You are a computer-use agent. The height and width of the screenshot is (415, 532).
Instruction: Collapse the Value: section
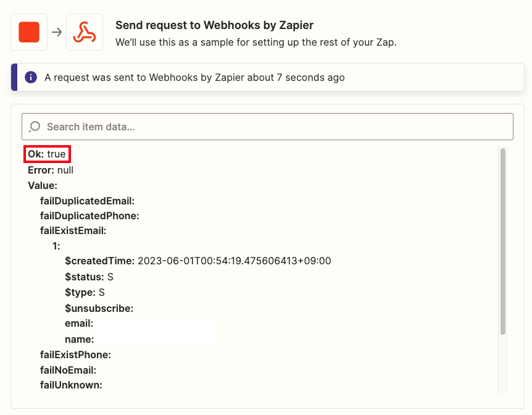pyautogui.click(x=43, y=185)
